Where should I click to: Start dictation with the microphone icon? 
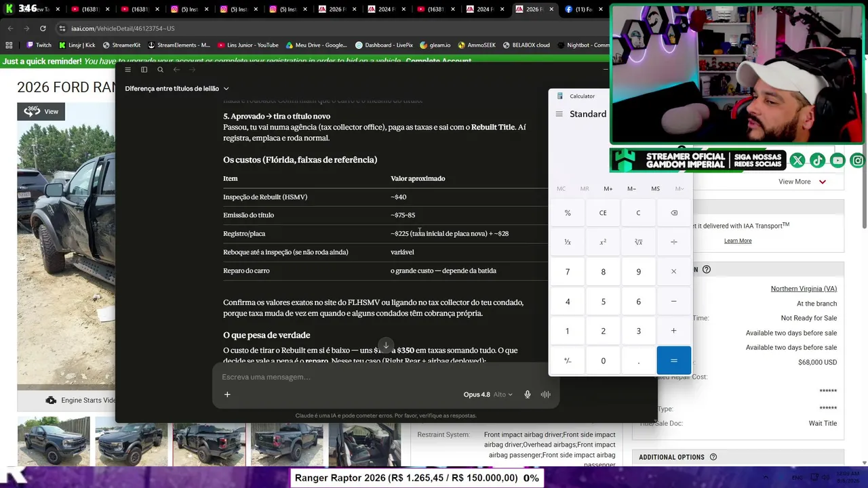coord(527,394)
